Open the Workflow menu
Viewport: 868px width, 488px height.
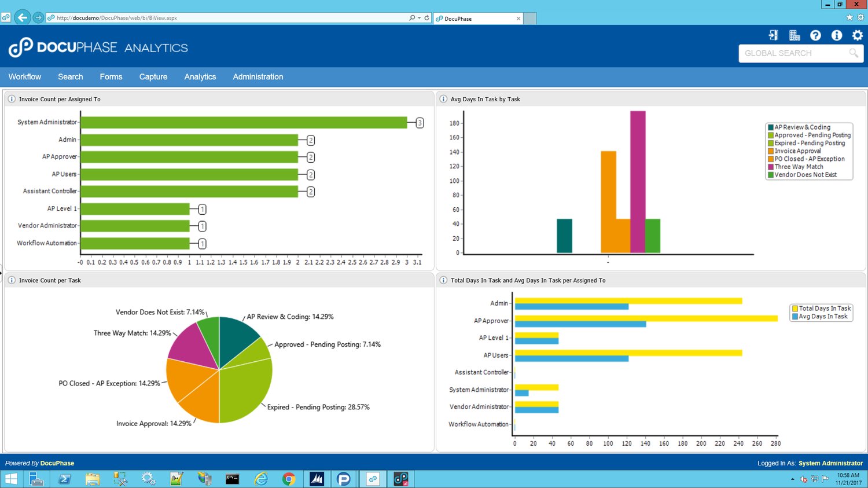click(25, 77)
